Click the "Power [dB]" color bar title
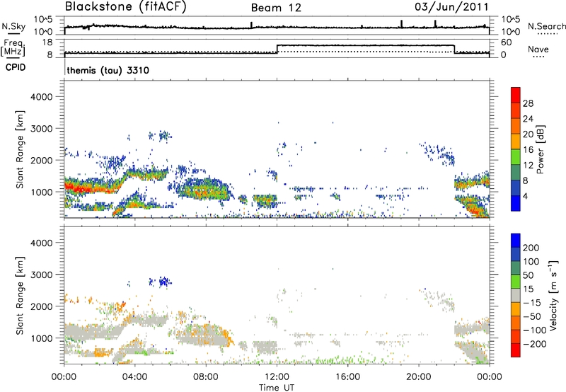This screenshot has height=392, width=566. [x=540, y=149]
